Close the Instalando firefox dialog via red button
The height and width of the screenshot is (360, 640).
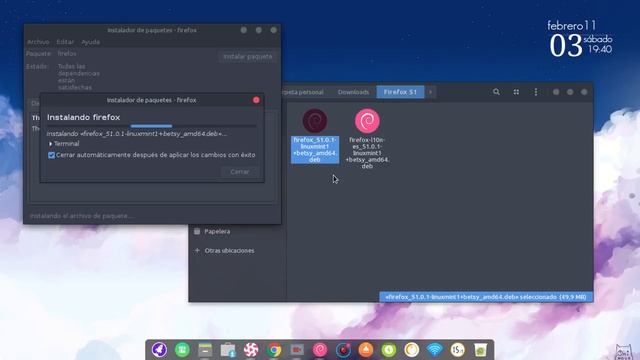(x=256, y=100)
